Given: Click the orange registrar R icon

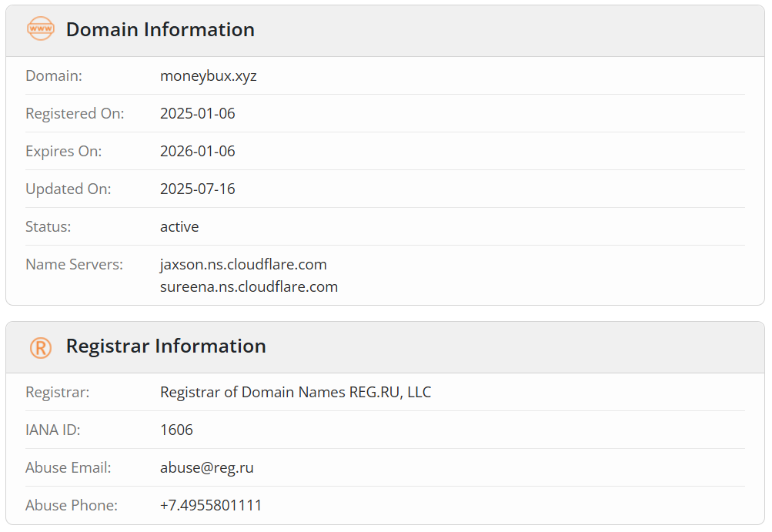Looking at the screenshot, I should [40, 348].
